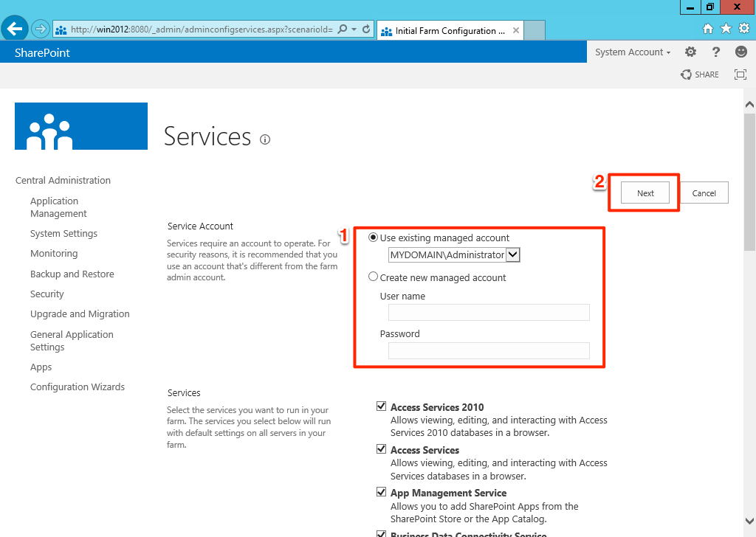
Task: Open Backup and Restore
Action: (72, 274)
